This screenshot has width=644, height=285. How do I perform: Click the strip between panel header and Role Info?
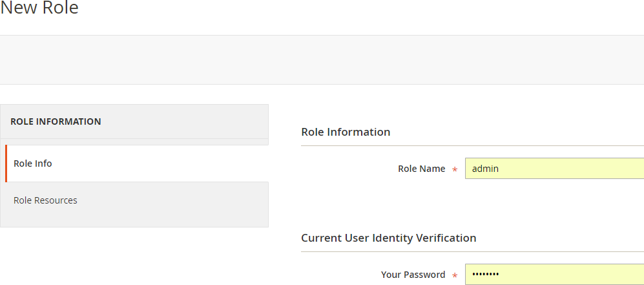tap(134, 142)
